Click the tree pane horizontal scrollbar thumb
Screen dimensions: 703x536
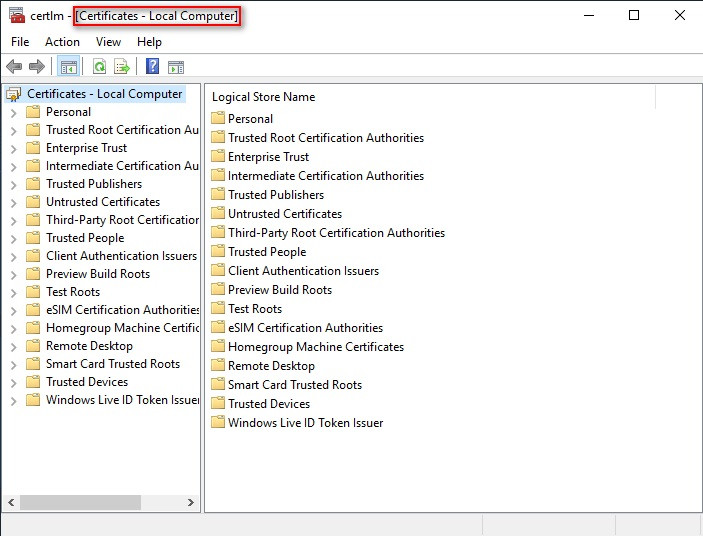80,502
